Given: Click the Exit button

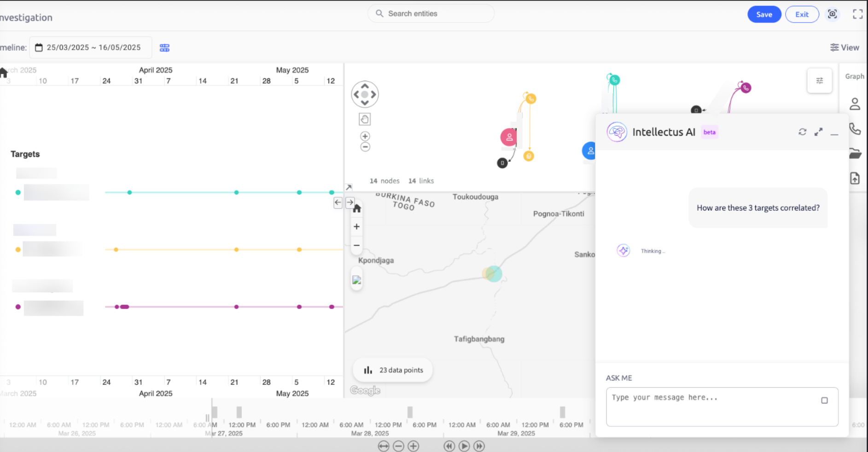Looking at the screenshot, I should [x=802, y=14].
